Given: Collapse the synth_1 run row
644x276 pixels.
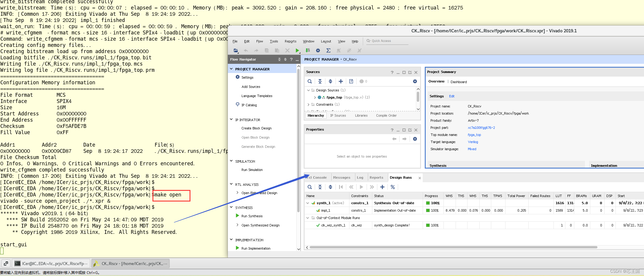Looking at the screenshot, I should coord(308,203).
